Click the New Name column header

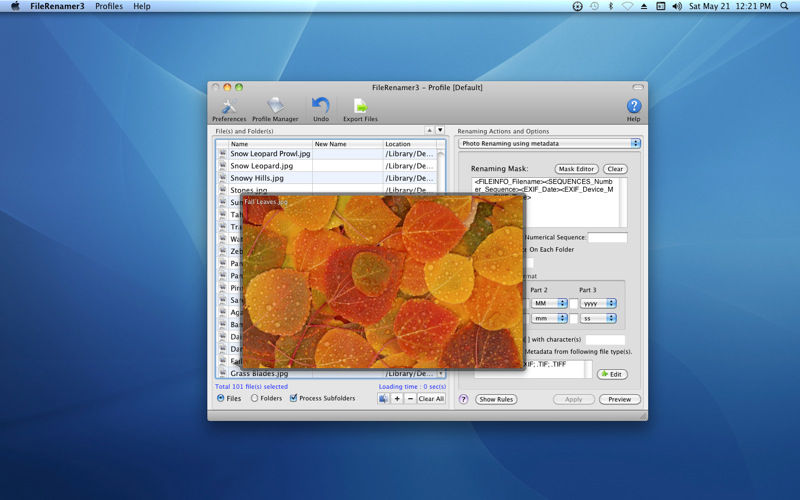tap(347, 144)
